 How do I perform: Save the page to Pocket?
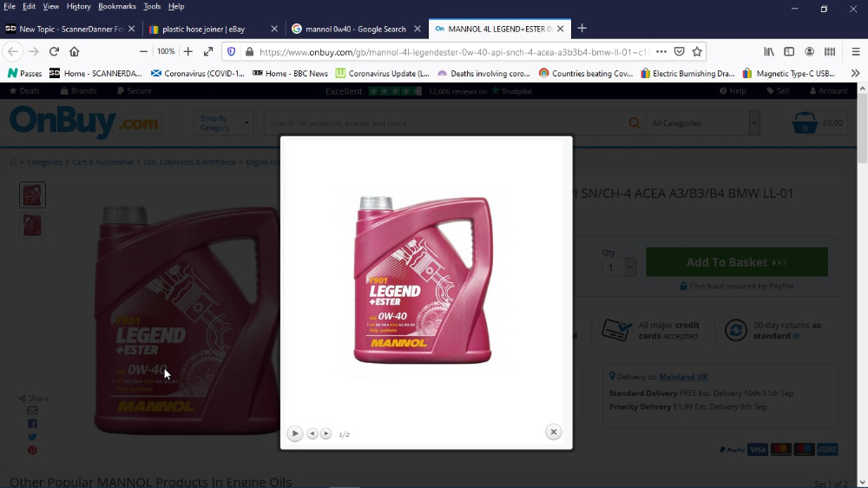pos(680,51)
